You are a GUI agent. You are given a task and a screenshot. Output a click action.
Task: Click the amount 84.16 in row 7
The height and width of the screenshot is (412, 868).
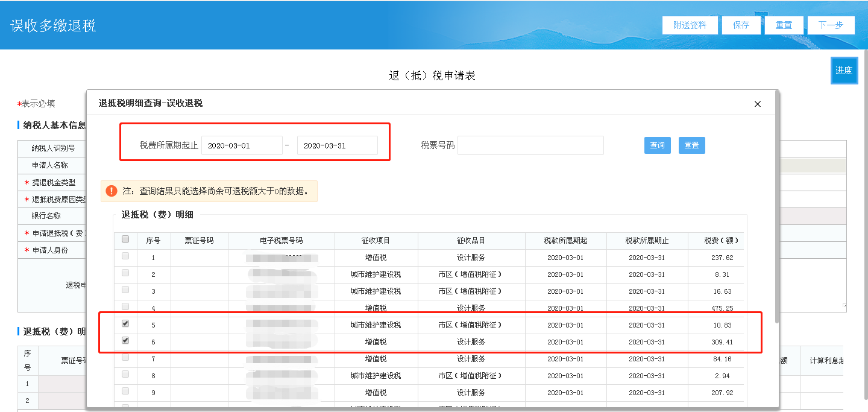pos(722,359)
